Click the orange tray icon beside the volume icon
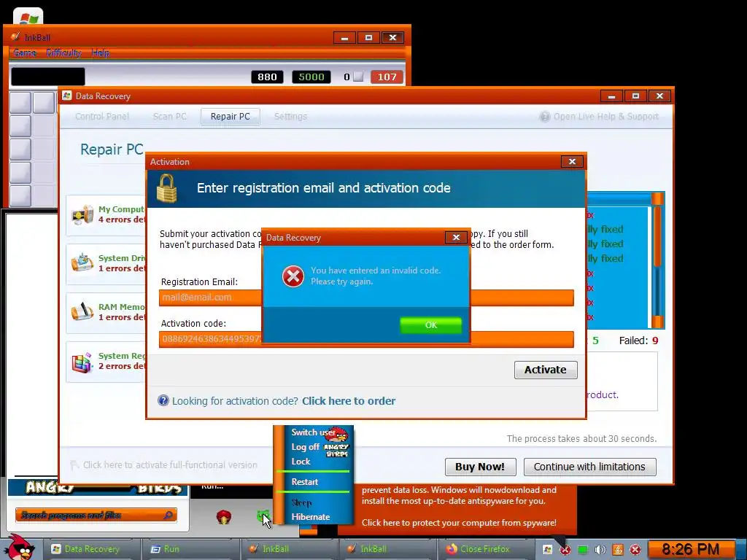 [x=618, y=550]
